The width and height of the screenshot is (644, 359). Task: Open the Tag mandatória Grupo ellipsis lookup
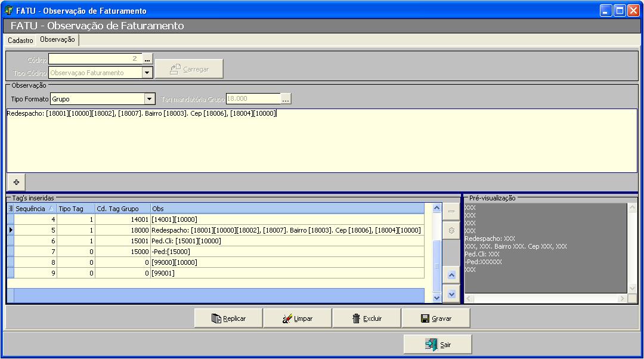(286, 99)
